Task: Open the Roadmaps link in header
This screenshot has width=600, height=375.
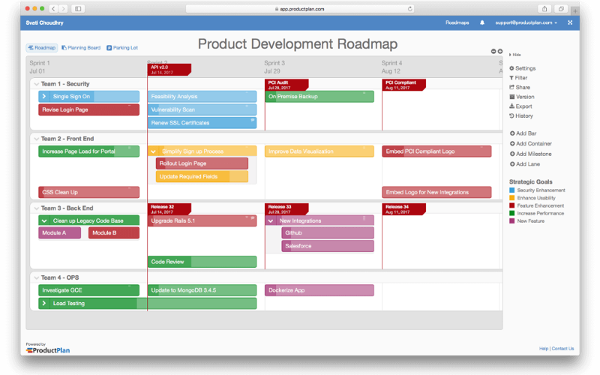Action: tap(457, 23)
